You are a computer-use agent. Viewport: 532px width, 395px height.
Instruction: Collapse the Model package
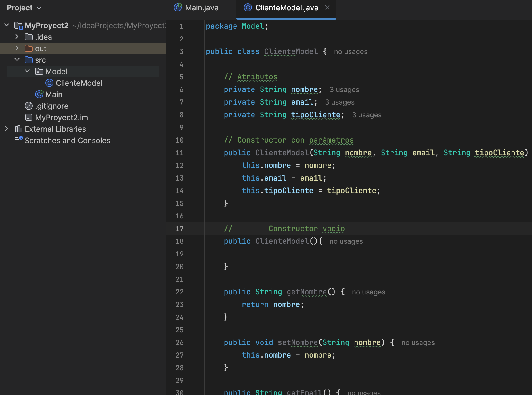pyautogui.click(x=27, y=71)
